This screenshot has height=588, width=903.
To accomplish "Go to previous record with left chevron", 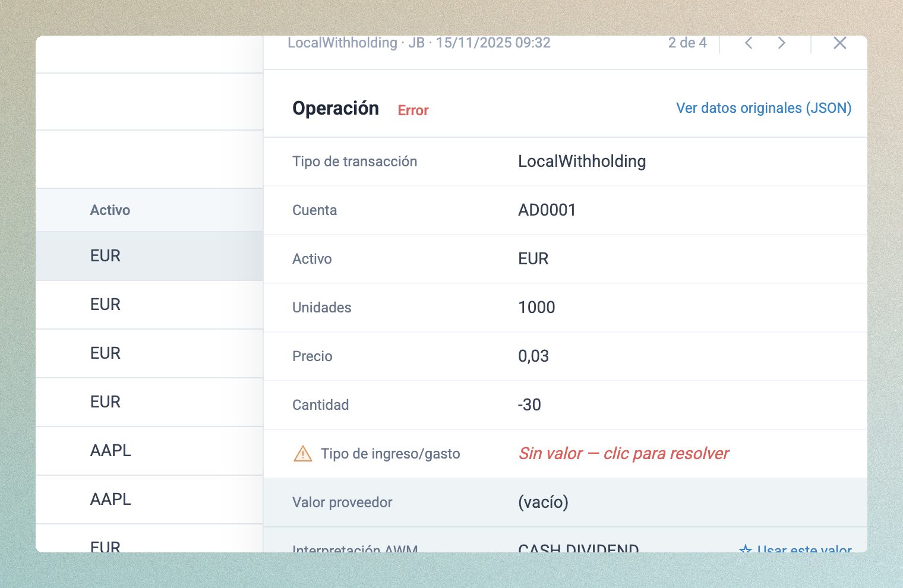I will click(x=749, y=43).
